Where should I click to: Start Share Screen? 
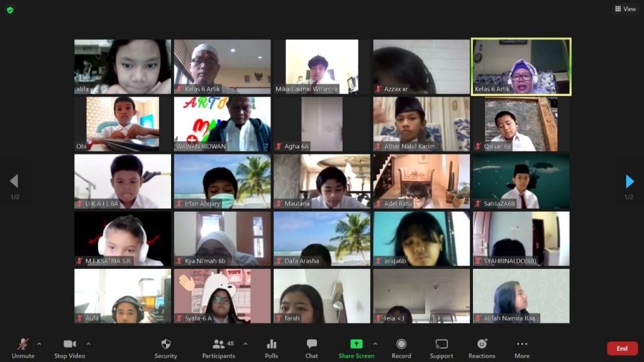tap(356, 348)
